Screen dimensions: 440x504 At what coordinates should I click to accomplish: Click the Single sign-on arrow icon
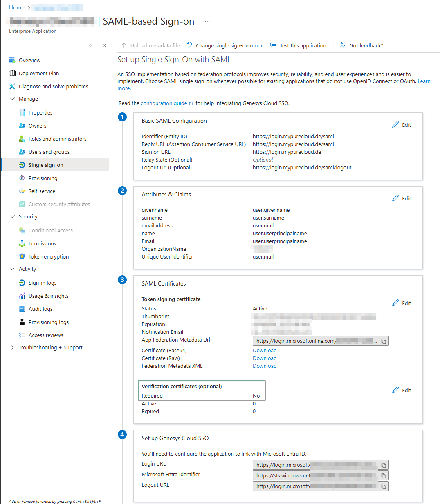[x=22, y=165]
